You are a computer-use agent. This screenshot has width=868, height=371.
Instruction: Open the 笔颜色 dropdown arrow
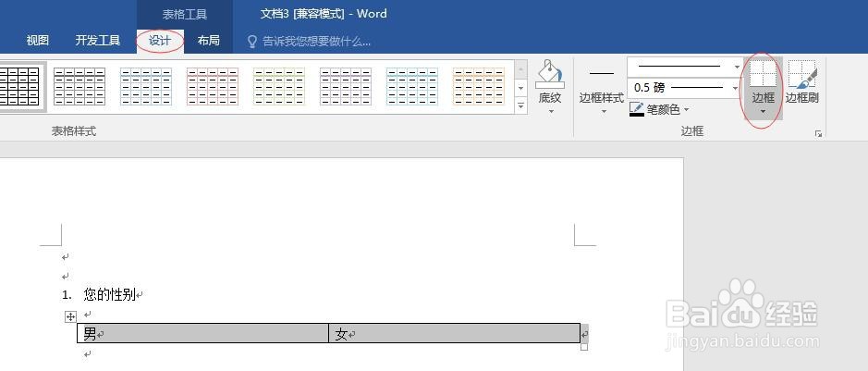click(x=687, y=110)
